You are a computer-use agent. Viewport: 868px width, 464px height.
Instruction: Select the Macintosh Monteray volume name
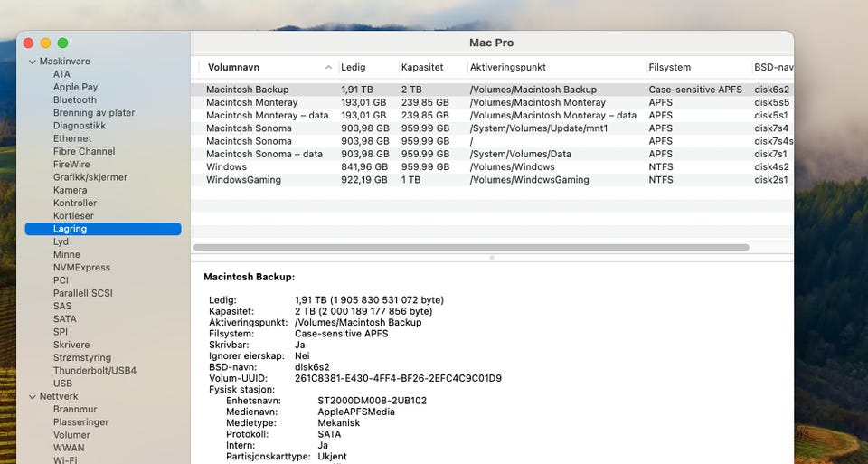[x=252, y=102]
